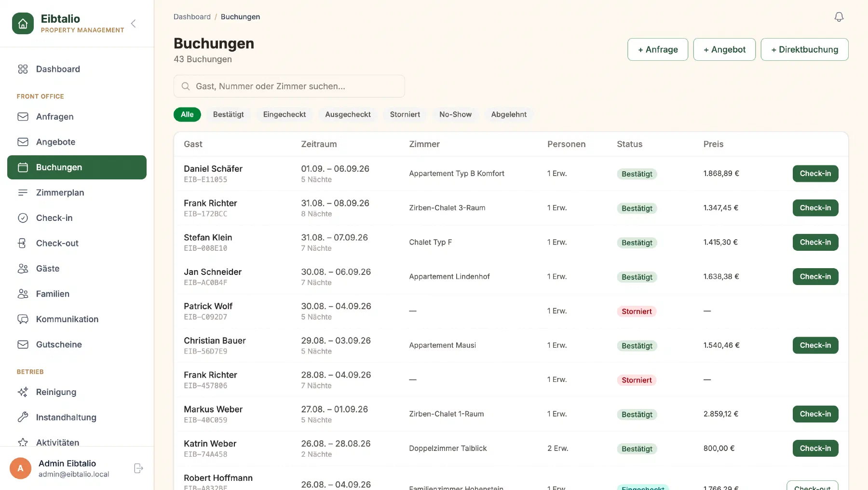
Task: Click the Reinigung sparkle icon
Action: point(23,392)
